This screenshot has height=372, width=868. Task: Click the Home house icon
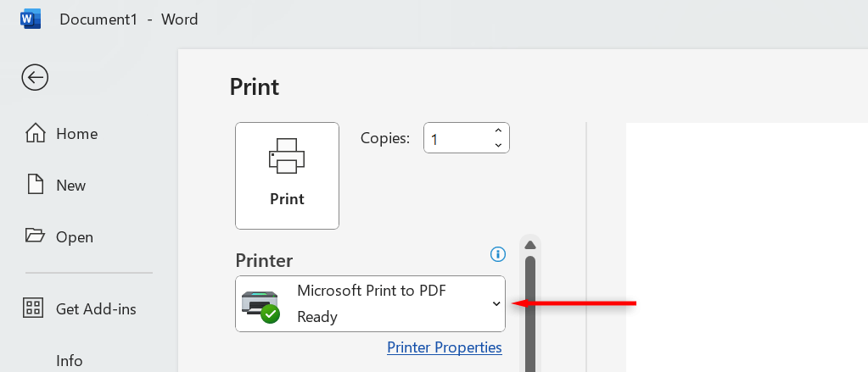tap(35, 134)
